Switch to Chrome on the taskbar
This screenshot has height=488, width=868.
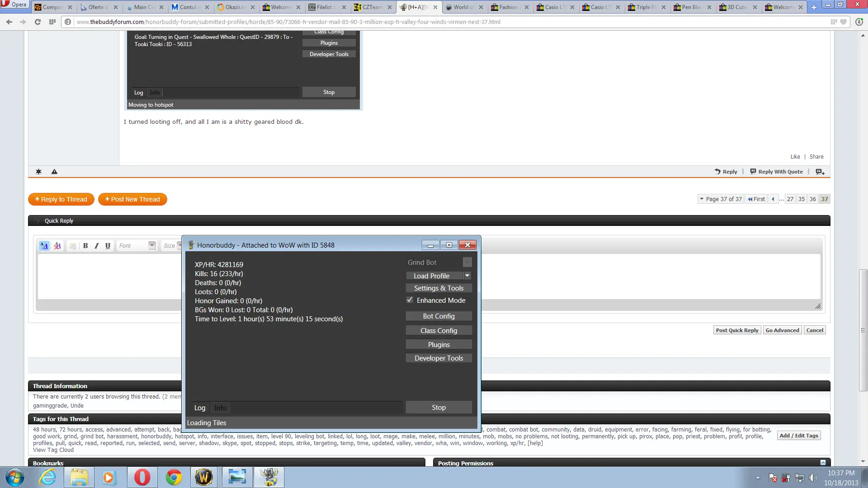174,477
